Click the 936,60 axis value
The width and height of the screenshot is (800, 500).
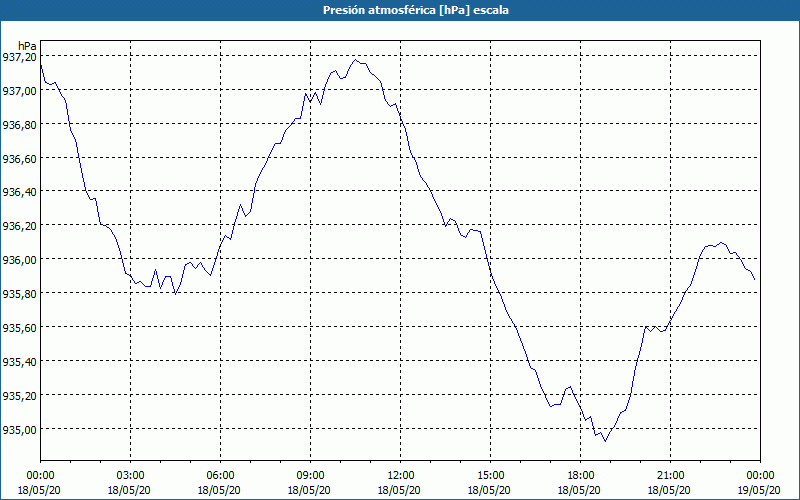(19, 158)
